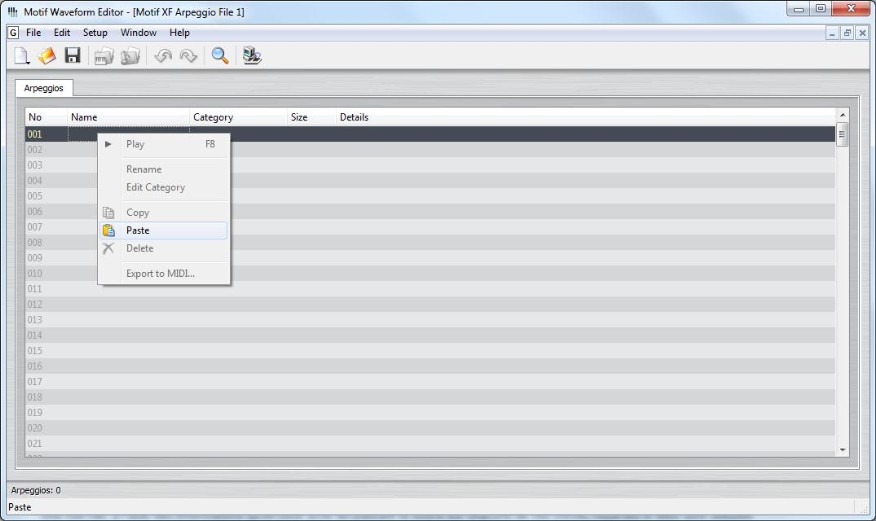The image size is (876, 521).
Task: Click the list scrollbar up arrow
Action: click(842, 115)
